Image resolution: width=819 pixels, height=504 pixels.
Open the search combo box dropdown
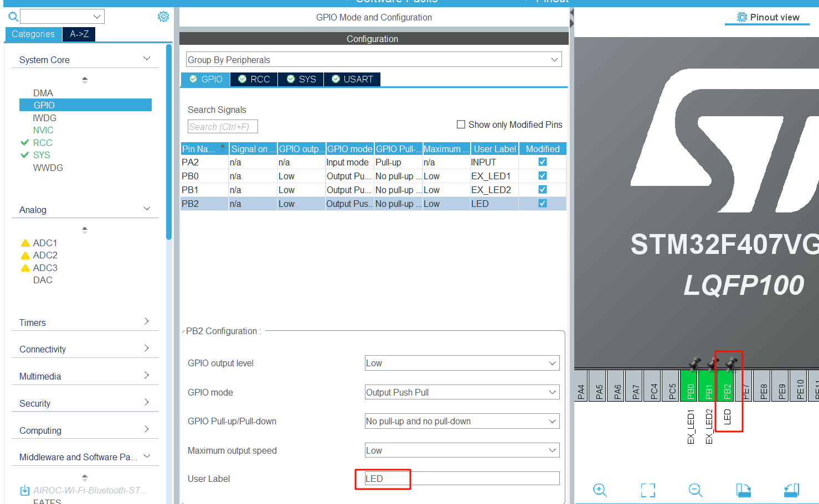click(97, 17)
